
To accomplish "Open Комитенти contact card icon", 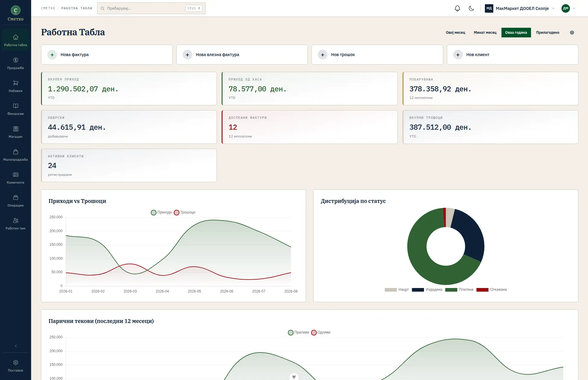I will [x=16, y=175].
